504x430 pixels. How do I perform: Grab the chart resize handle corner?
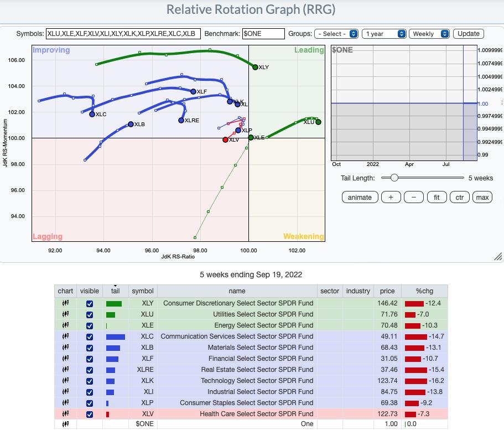pyautogui.click(x=498, y=256)
